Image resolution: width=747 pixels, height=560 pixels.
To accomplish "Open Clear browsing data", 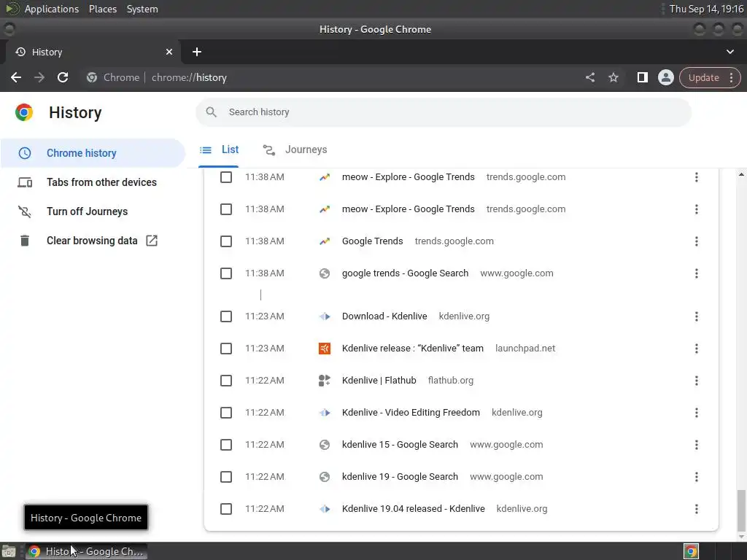I will pos(93,241).
